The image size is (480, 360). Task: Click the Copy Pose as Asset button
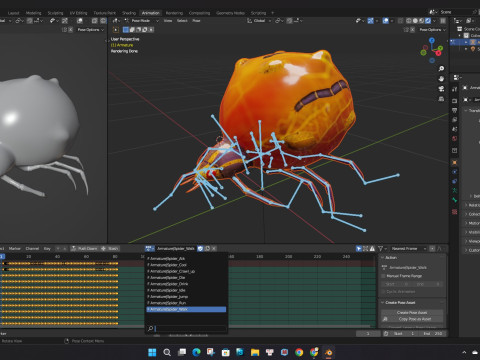tap(412, 319)
